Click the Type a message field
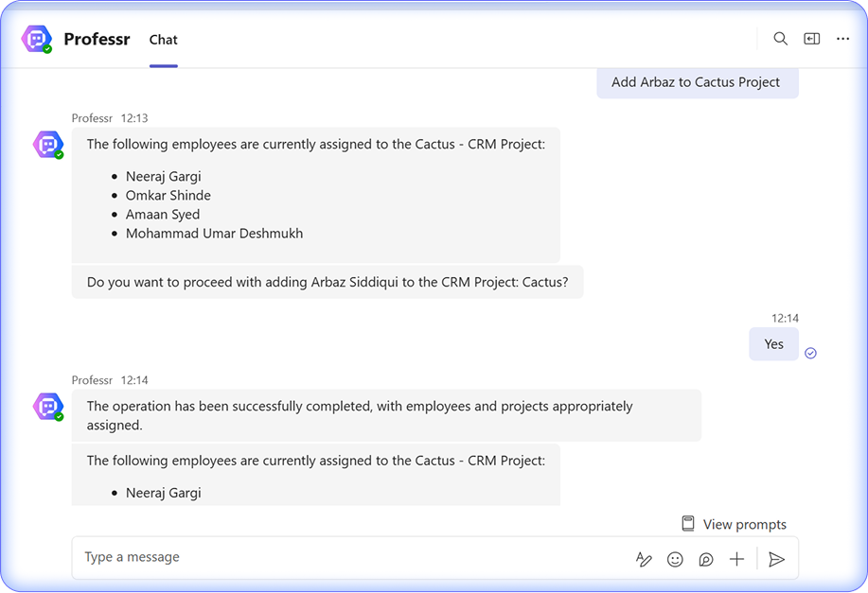The width and height of the screenshot is (868, 593). [350, 558]
